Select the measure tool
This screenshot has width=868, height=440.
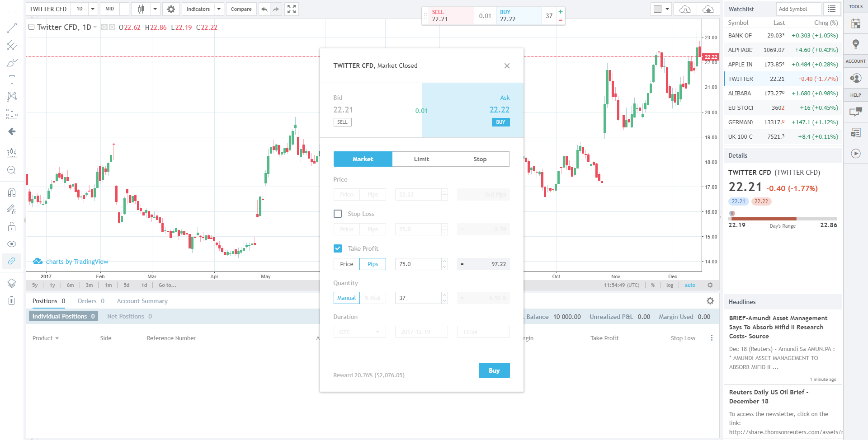[x=12, y=153]
